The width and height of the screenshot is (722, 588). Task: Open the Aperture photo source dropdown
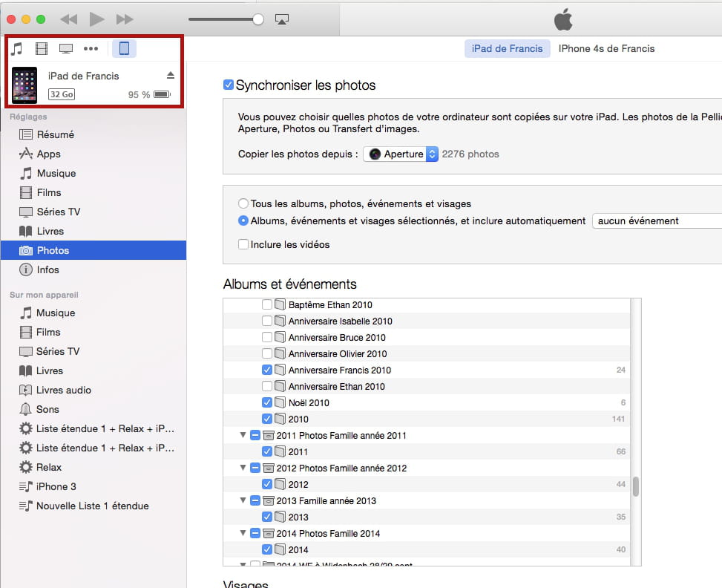tap(401, 154)
